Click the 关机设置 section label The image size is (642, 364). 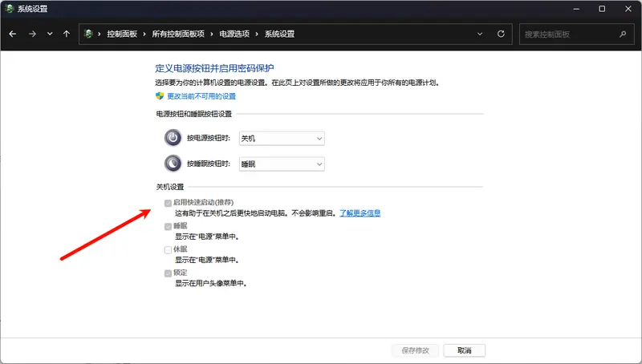170,187
